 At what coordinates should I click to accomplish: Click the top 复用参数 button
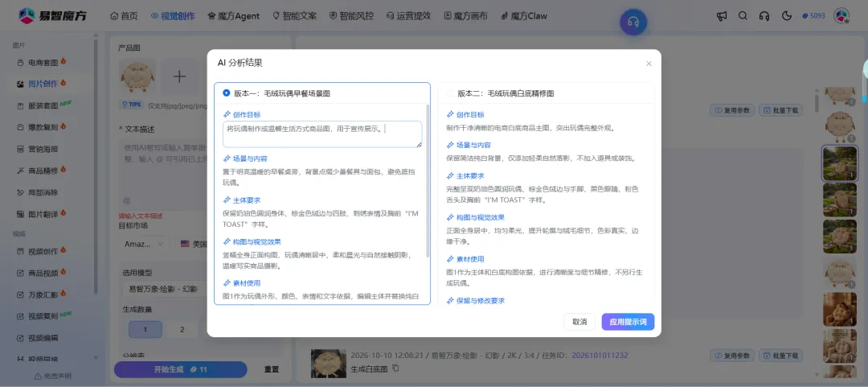click(x=732, y=109)
